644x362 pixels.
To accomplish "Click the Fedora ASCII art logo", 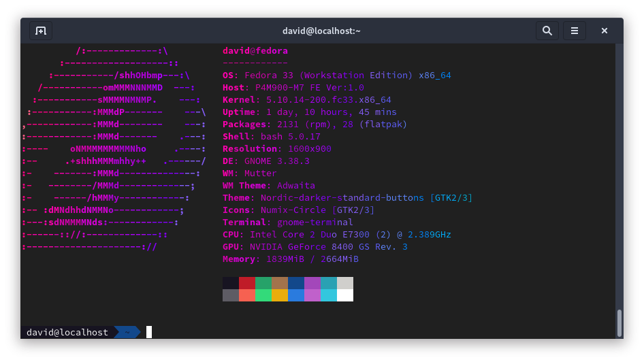I will coord(114,149).
